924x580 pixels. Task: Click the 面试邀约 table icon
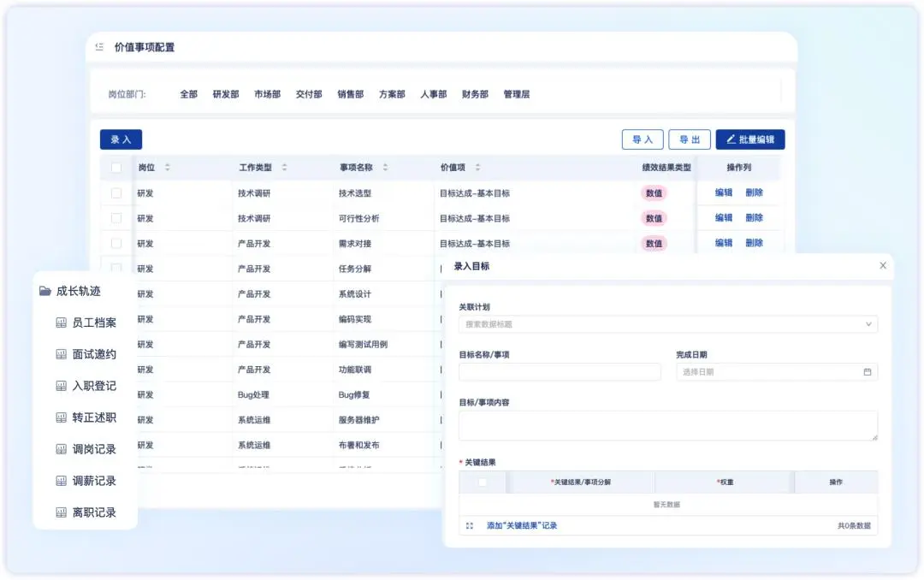tap(61, 354)
